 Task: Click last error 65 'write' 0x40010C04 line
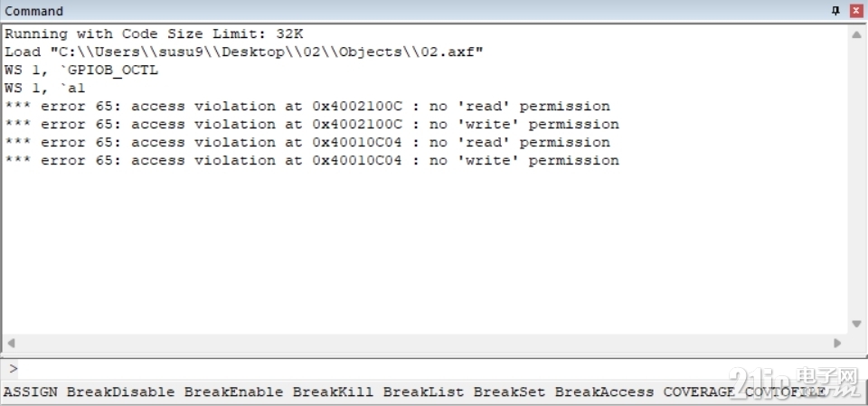312,161
